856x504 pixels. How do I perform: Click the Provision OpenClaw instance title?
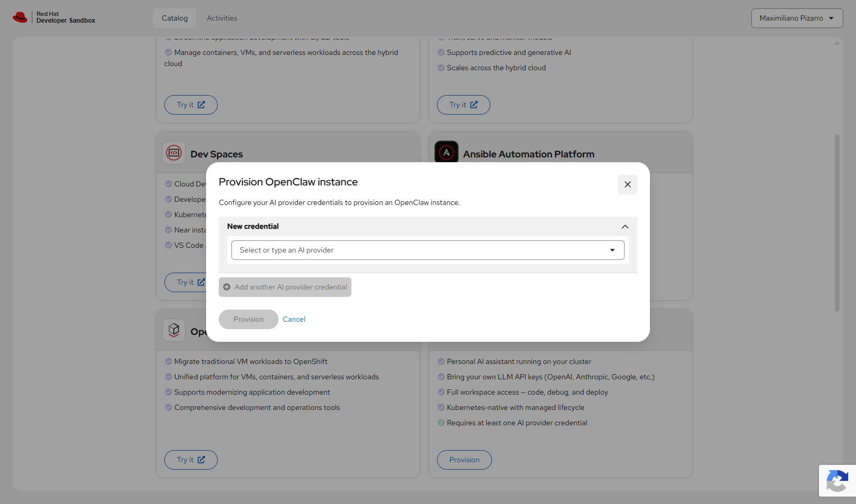(288, 182)
